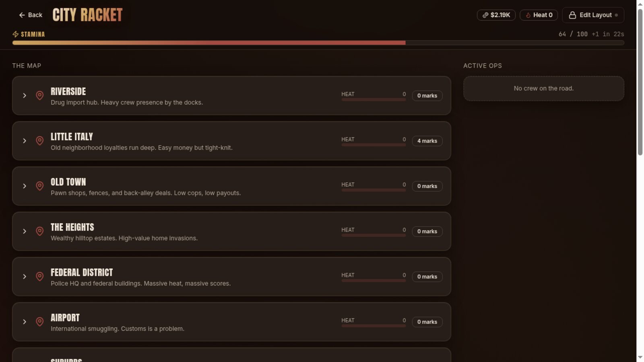Click Federal District's 0 marks badge

coord(427,277)
